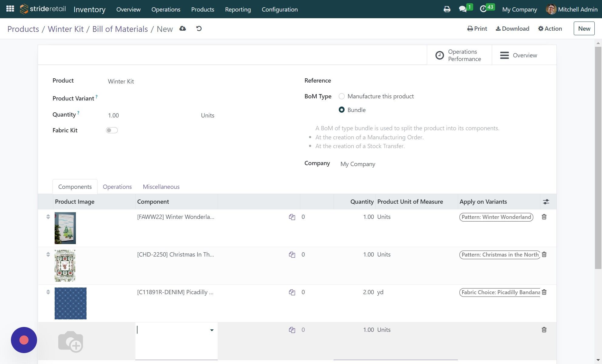602x364 pixels.
Task: Toggle the Fabric Kit switch
Action: (x=112, y=130)
